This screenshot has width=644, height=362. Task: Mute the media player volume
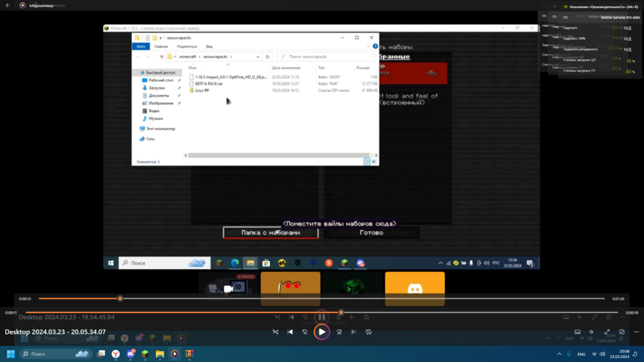click(591, 332)
